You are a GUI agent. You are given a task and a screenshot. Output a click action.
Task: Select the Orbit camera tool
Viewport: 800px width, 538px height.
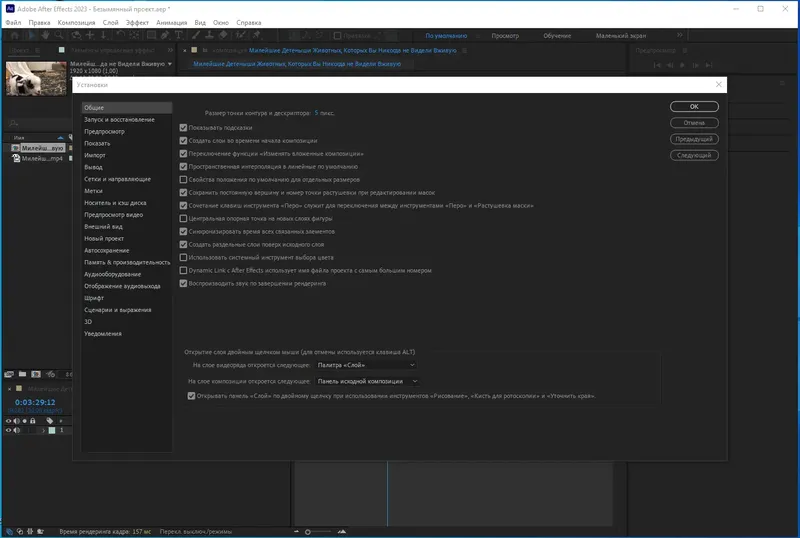tap(76, 35)
